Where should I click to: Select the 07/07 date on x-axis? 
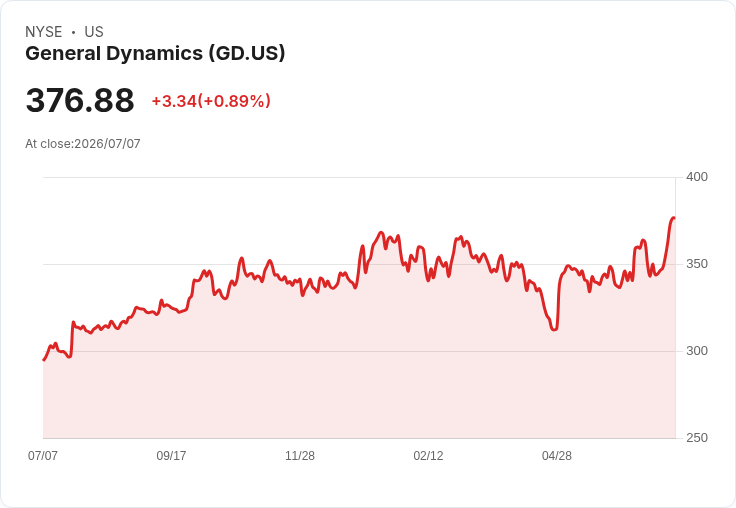[x=43, y=456]
